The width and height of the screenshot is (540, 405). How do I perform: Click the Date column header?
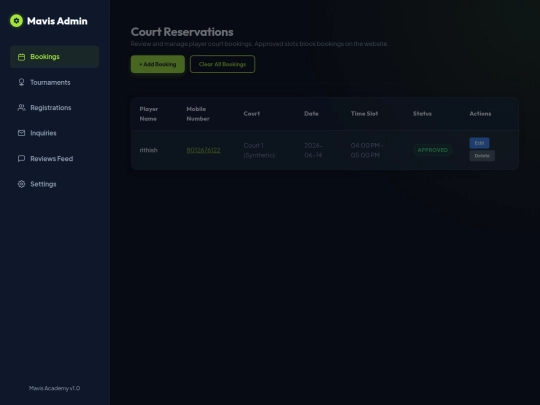pos(311,114)
